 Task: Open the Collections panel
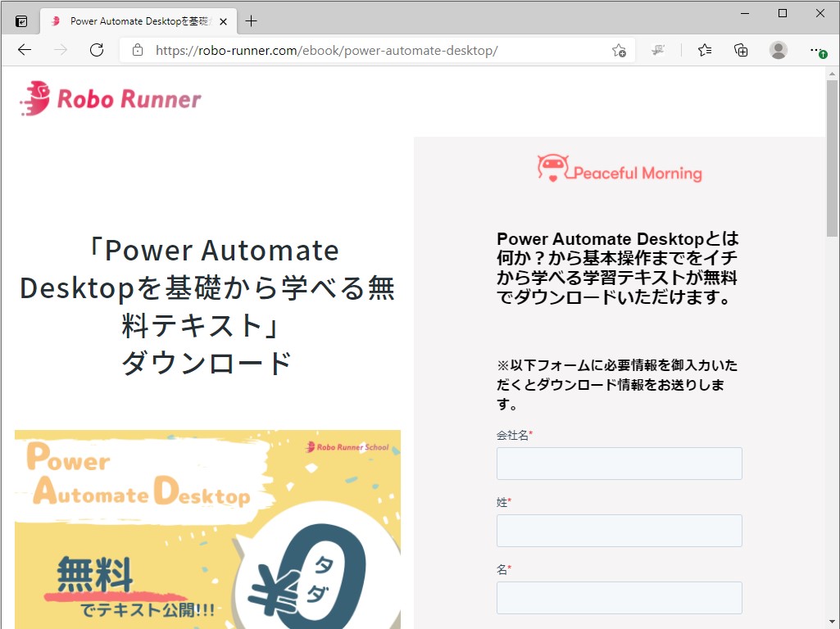(741, 50)
